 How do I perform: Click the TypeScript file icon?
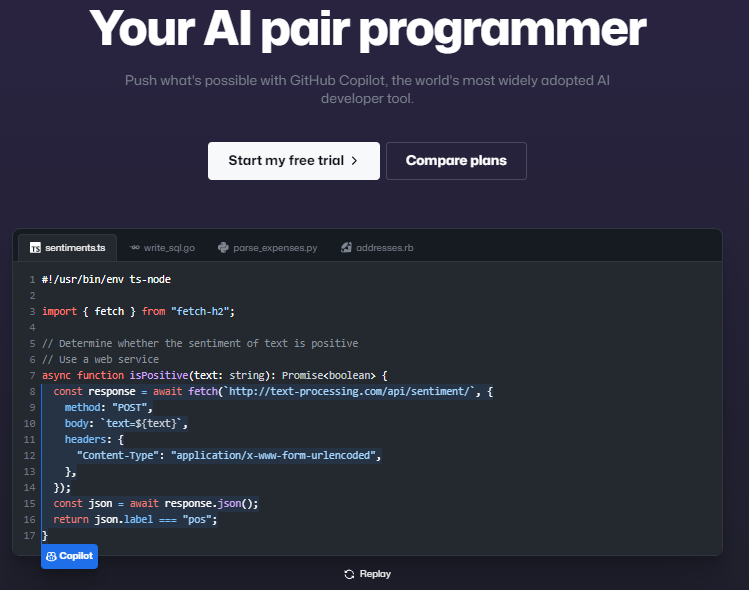coord(35,247)
